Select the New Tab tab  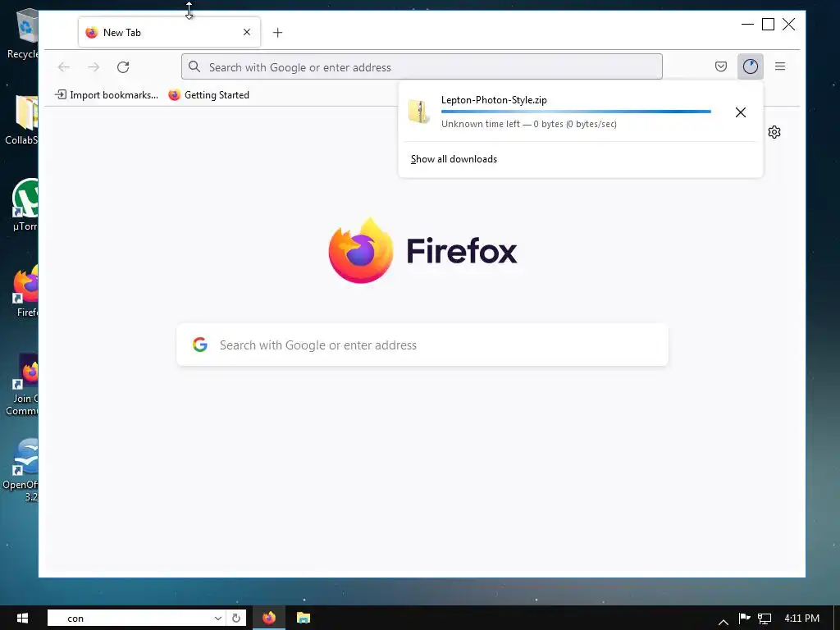tap(169, 32)
